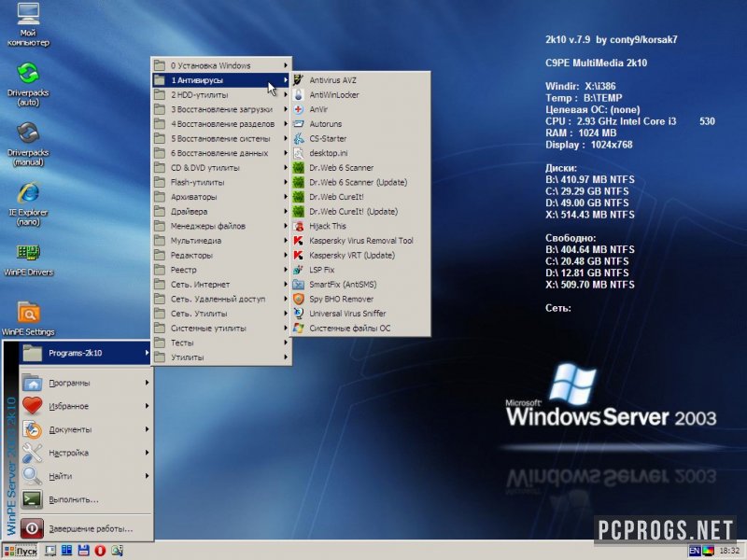This screenshot has width=747, height=560.
Task: Select Kaspersky Virus Removal Tool entry
Action: pos(360,241)
